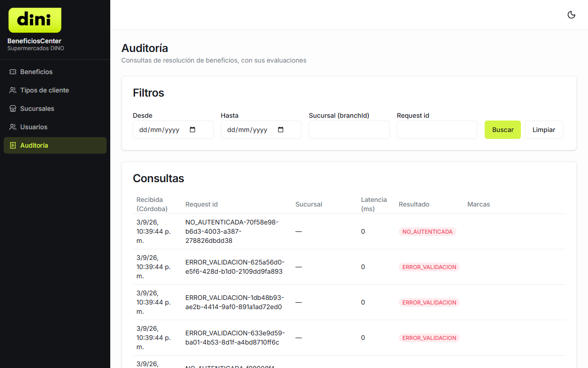Open the Usuarios page
The image size is (588, 368).
click(55, 127)
